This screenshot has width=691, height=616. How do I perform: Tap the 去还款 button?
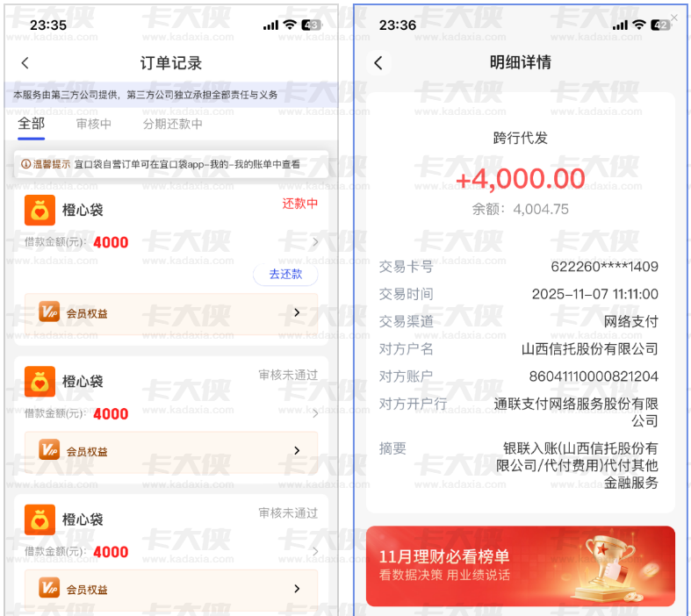[285, 275]
